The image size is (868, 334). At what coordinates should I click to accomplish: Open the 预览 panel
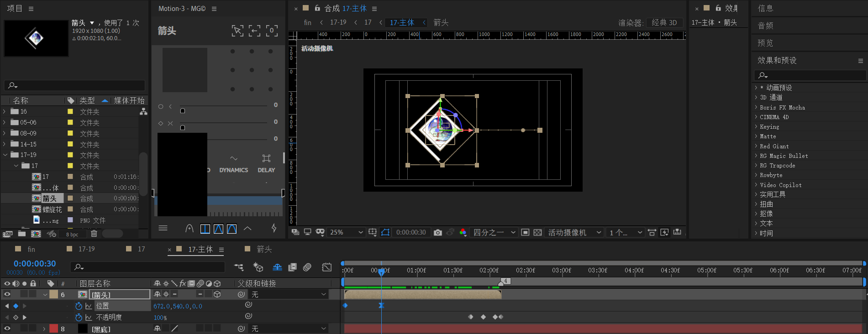(766, 43)
